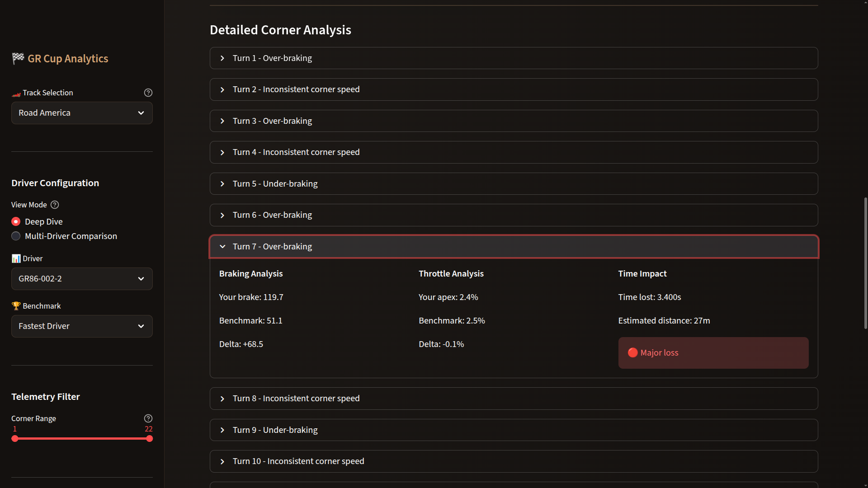The image size is (868, 488).
Task: Click the Track Selection help icon
Action: pyautogui.click(x=148, y=93)
